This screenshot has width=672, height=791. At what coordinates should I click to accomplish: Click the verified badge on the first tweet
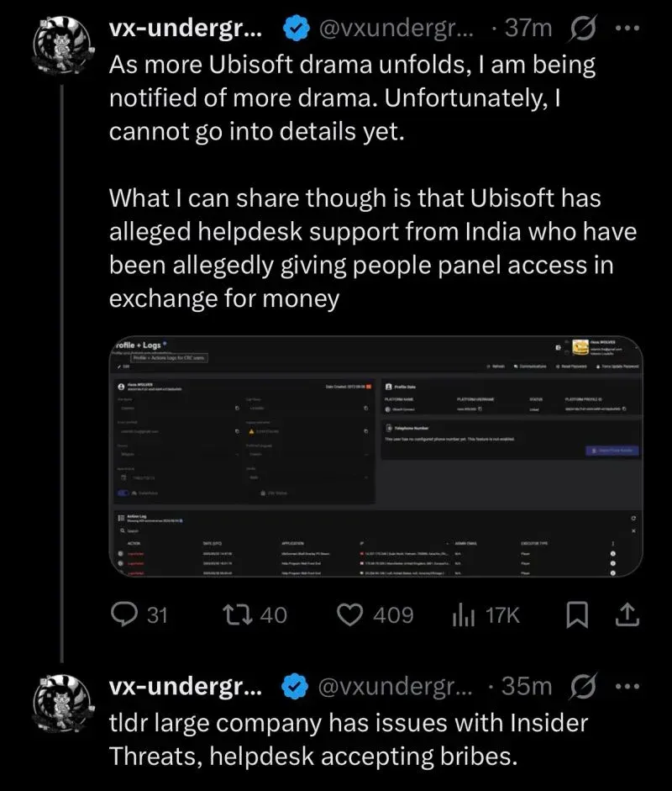tap(294, 29)
